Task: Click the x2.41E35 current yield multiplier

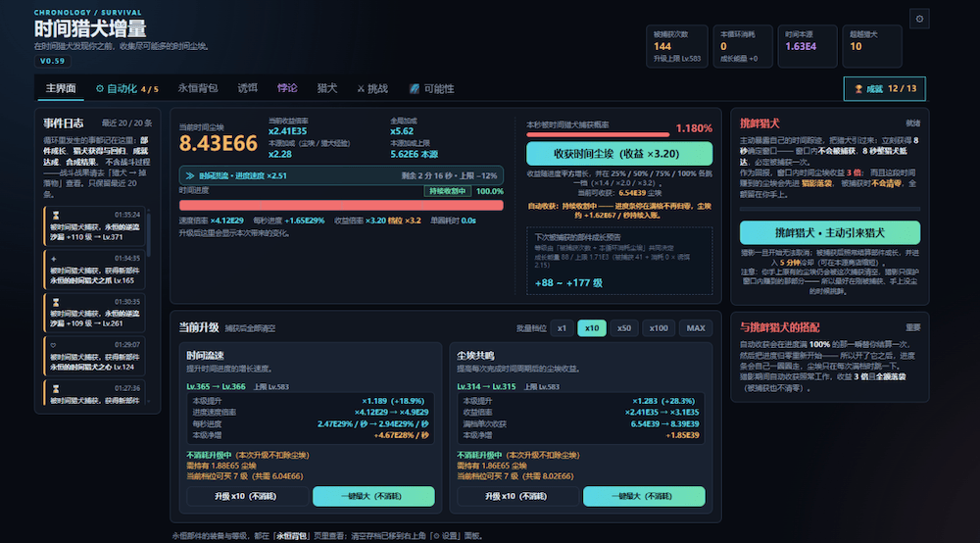Action: (x=287, y=131)
